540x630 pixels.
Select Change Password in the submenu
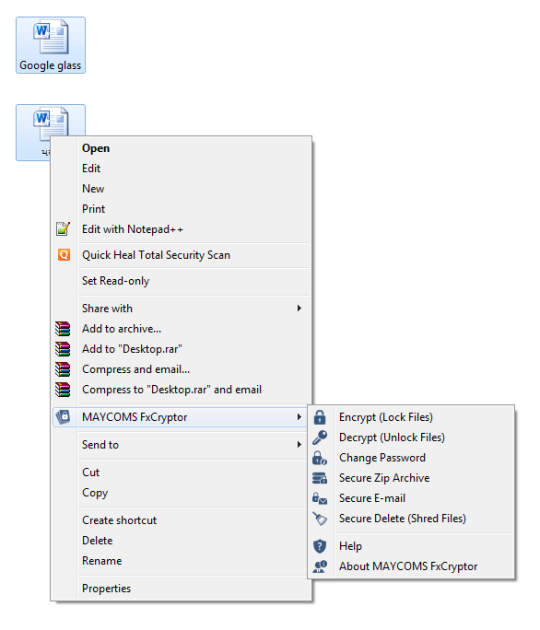411,458
